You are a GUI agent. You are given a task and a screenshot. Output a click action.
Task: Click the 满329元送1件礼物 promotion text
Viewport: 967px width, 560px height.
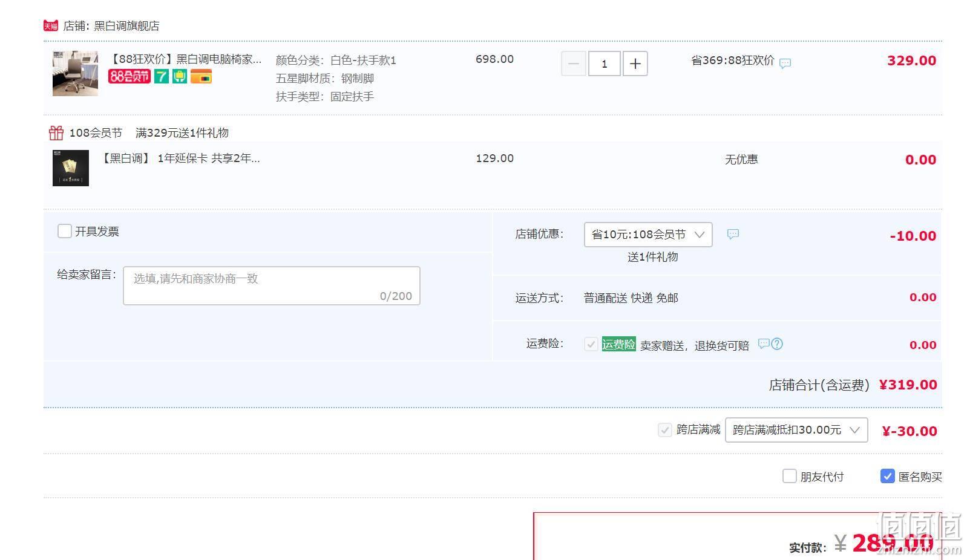(182, 132)
